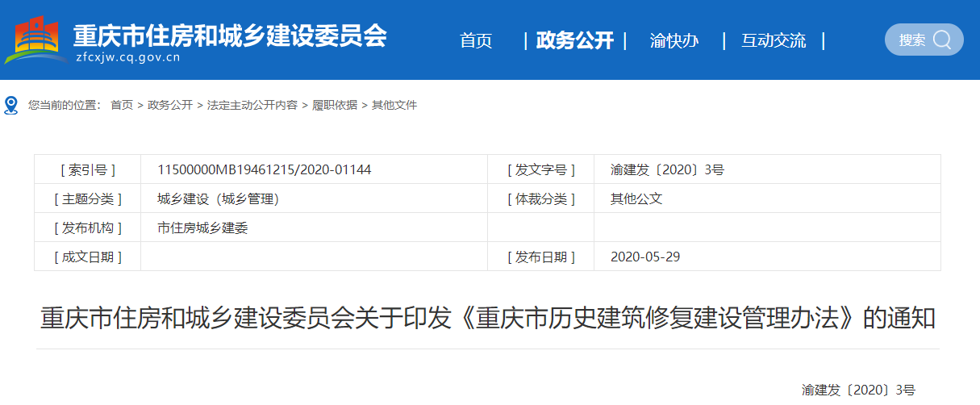
Task: Click the 您当前的位置 label
Action: 64,105
